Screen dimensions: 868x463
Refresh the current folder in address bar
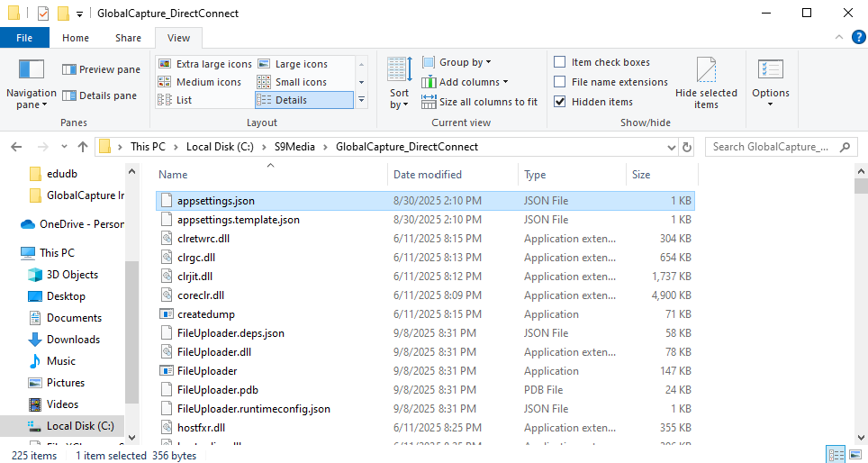coord(688,147)
